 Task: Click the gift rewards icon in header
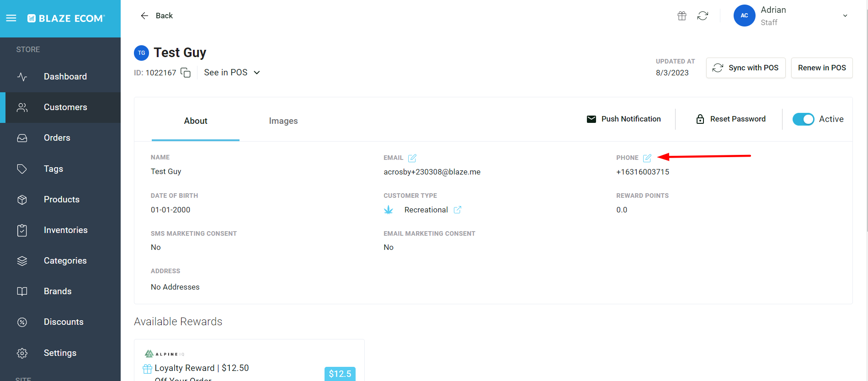682,16
